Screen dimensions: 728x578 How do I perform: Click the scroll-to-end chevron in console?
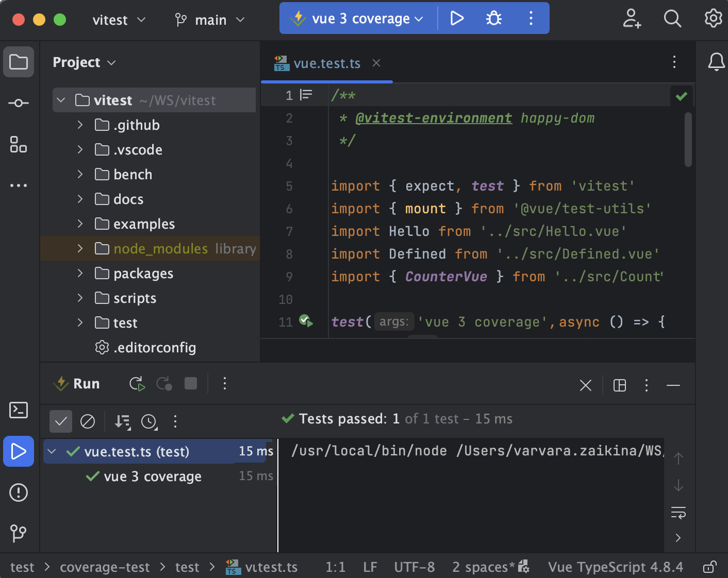point(679,538)
